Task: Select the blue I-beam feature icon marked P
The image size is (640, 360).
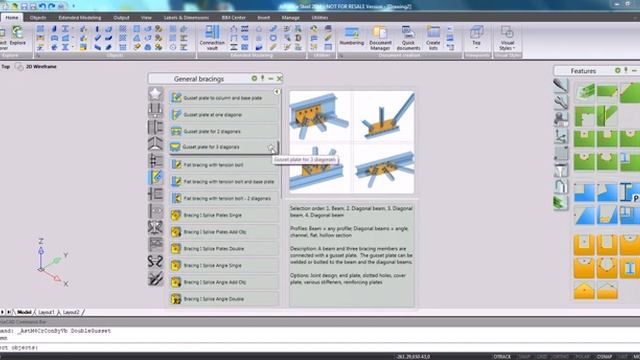Action: [629, 192]
